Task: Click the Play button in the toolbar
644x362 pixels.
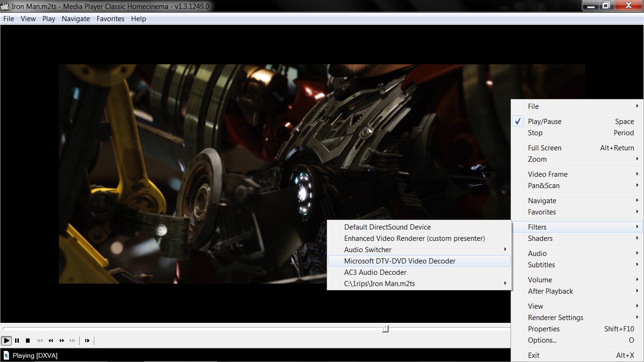Action: [7, 340]
